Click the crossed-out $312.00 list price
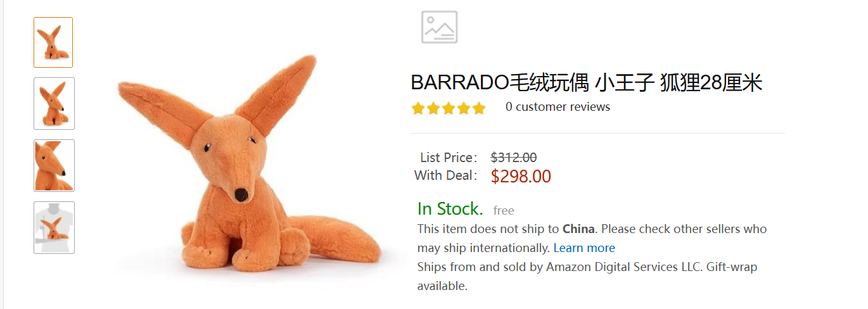 514,158
